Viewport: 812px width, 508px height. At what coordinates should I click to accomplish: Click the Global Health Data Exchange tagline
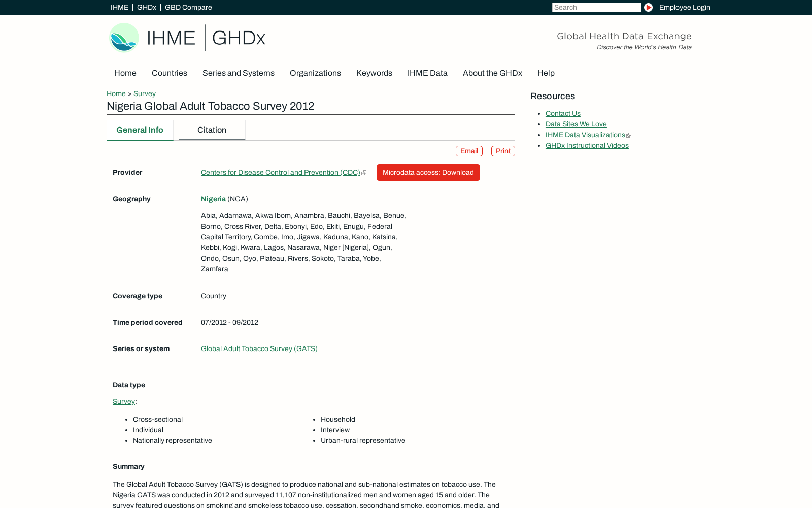pos(624,36)
